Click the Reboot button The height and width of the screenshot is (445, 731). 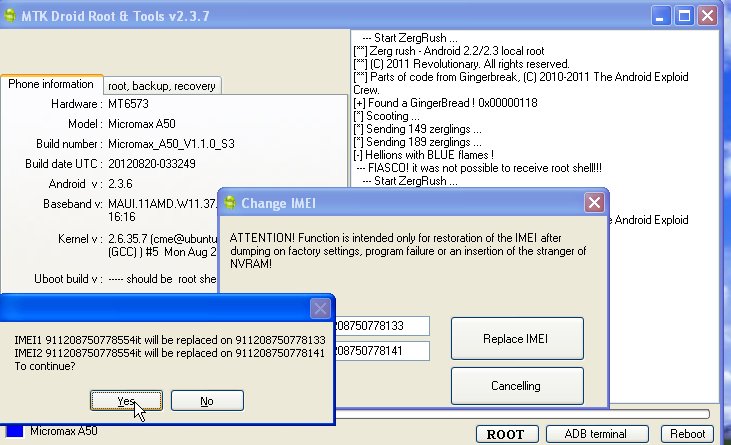(x=687, y=434)
